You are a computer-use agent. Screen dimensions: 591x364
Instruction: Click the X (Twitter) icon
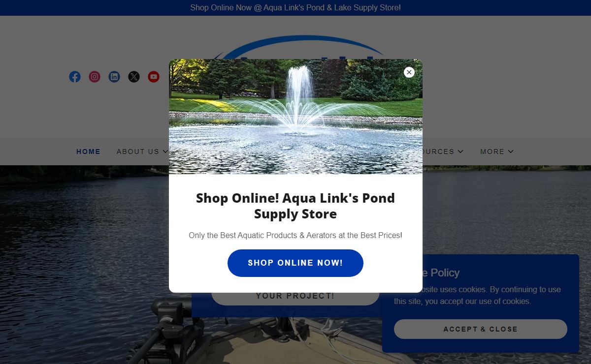click(134, 77)
